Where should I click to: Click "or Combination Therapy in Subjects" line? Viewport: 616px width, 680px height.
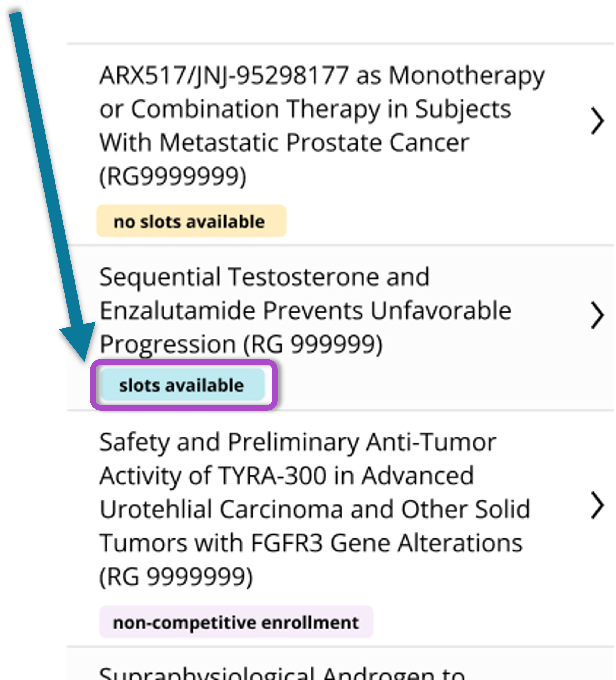[305, 109]
